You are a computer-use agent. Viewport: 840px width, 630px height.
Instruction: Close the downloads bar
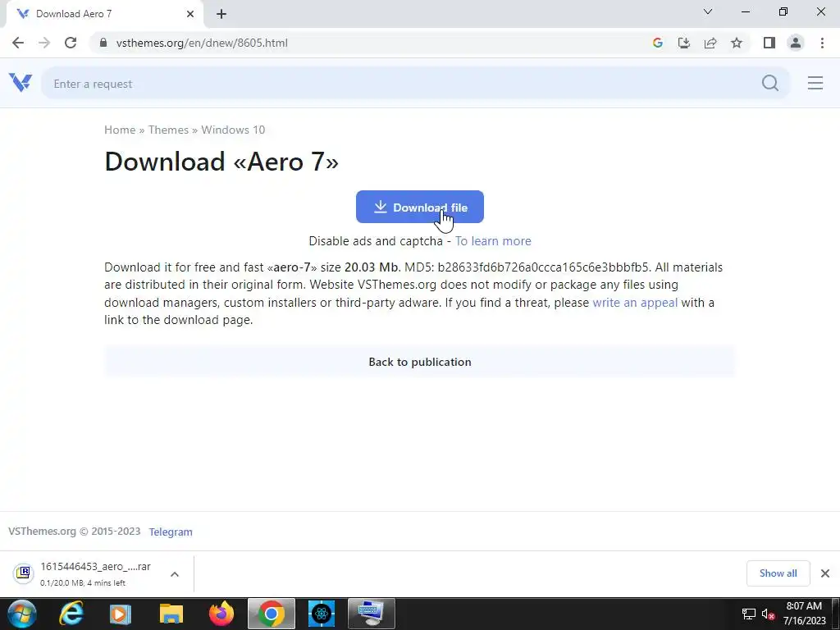[x=825, y=573]
